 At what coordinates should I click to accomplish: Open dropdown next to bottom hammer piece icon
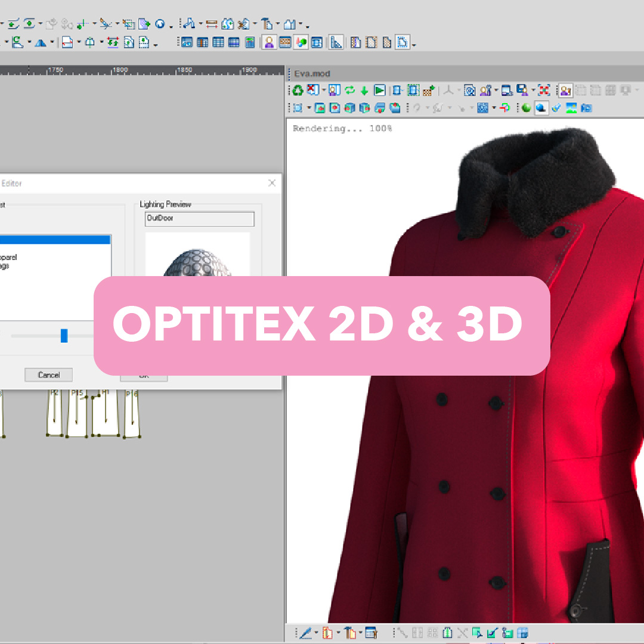point(361,633)
